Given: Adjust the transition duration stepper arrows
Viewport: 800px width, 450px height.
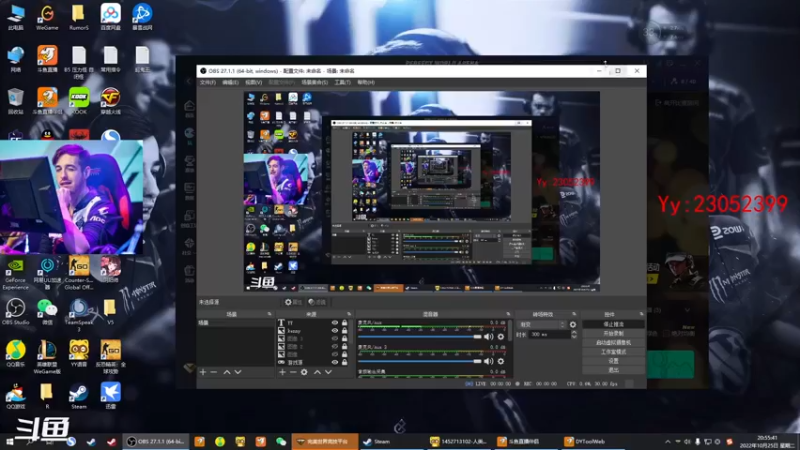Looking at the screenshot, I should click(x=574, y=335).
